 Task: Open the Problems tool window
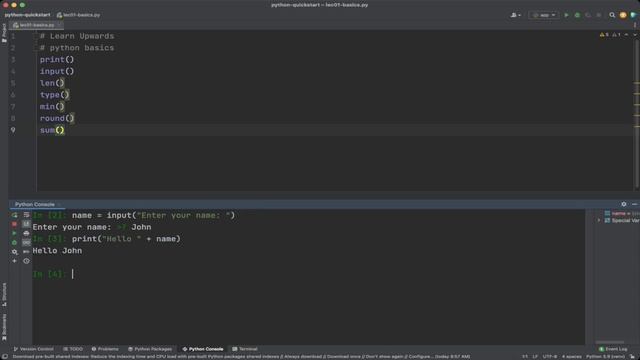[x=105, y=349]
